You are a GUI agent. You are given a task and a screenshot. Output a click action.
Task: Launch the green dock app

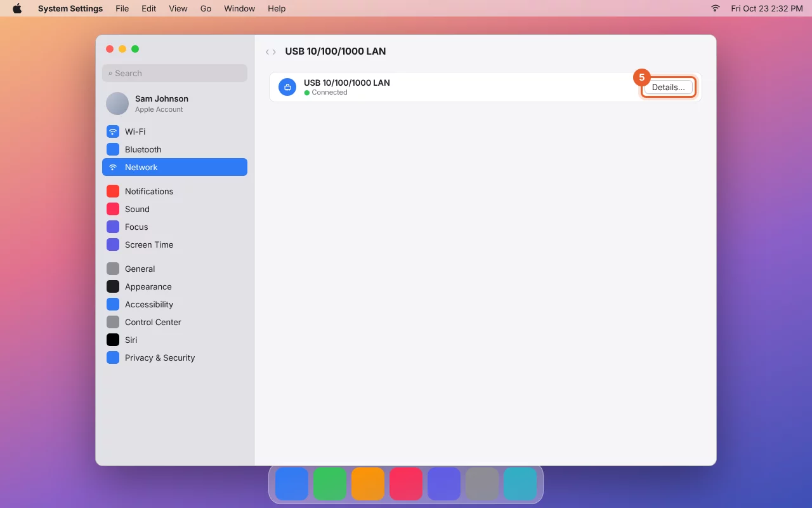click(330, 484)
